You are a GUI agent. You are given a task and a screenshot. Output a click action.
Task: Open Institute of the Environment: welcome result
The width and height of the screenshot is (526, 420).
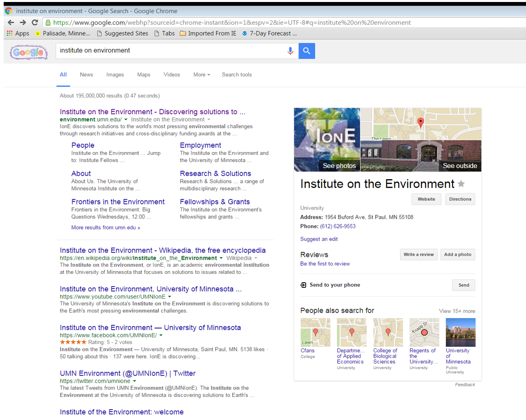click(x=122, y=412)
